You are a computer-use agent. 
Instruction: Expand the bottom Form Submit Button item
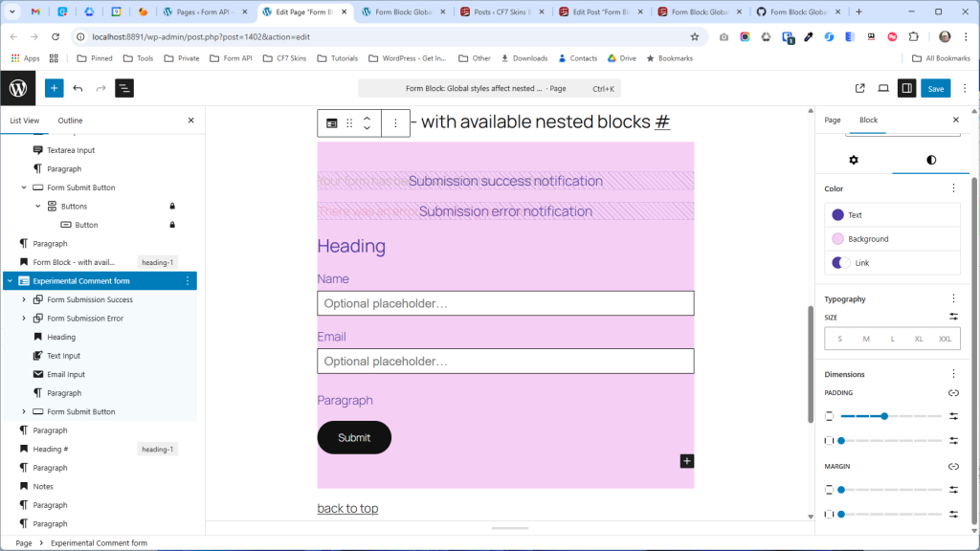[24, 411]
